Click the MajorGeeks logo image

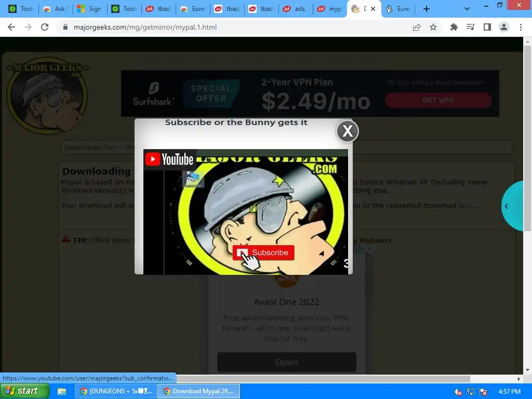[47, 96]
